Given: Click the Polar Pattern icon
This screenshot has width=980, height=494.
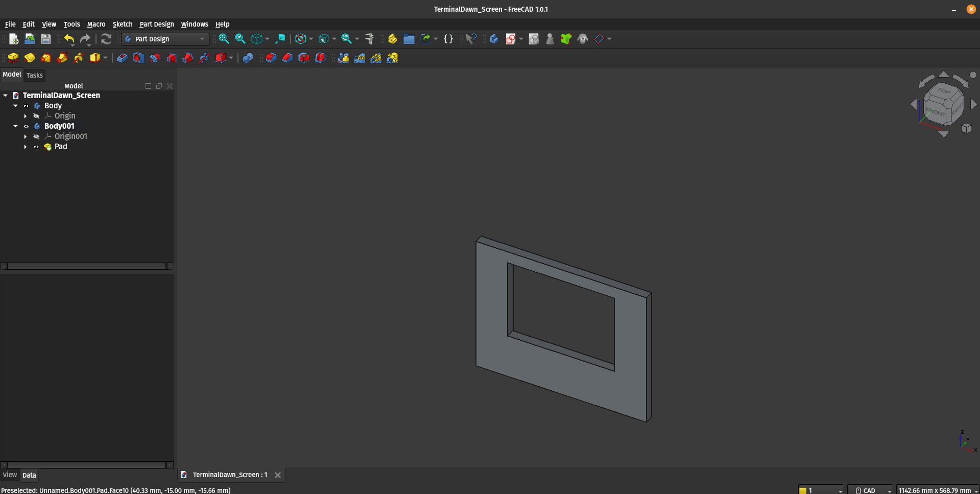Looking at the screenshot, I should (376, 58).
